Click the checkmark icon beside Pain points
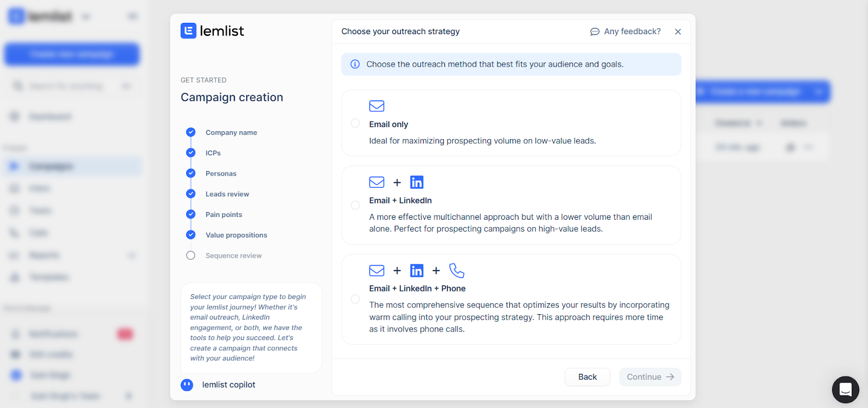The image size is (868, 408). pyautogui.click(x=190, y=214)
